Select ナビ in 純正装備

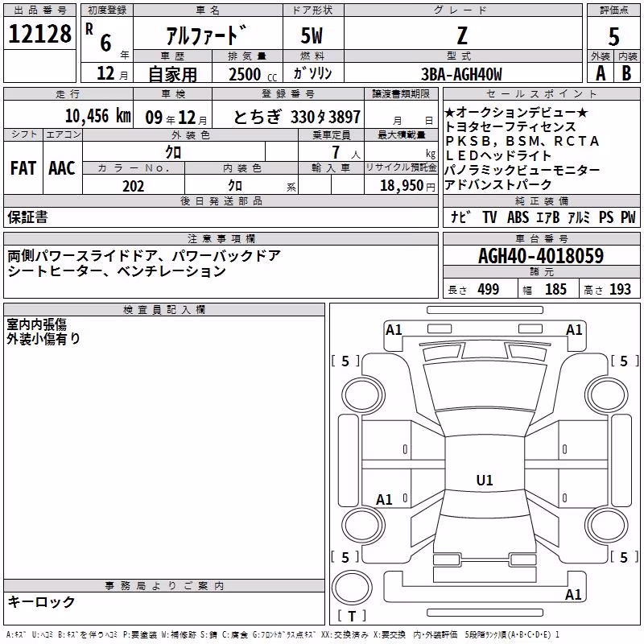coord(460,217)
